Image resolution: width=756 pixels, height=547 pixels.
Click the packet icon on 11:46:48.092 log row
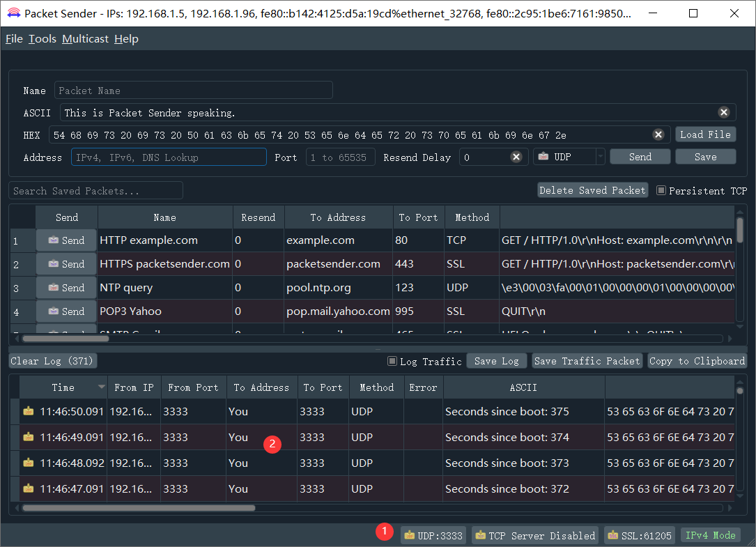click(x=29, y=463)
